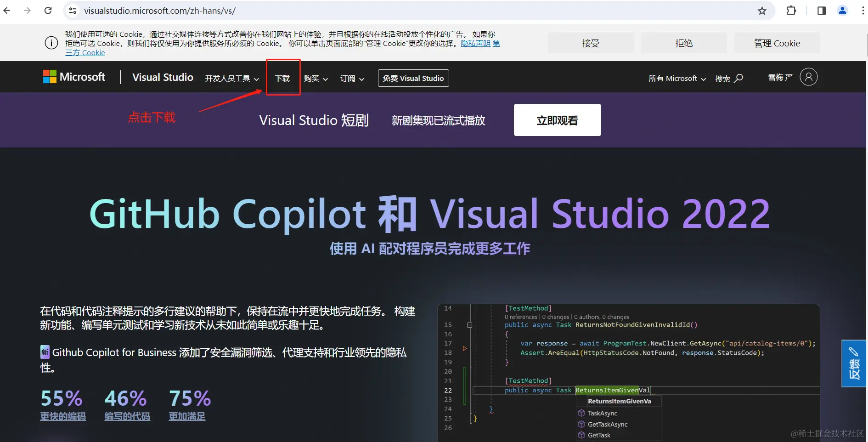The height and width of the screenshot is (442, 868).
Task: Open the 所有 Microsoft menu
Action: tap(676, 78)
